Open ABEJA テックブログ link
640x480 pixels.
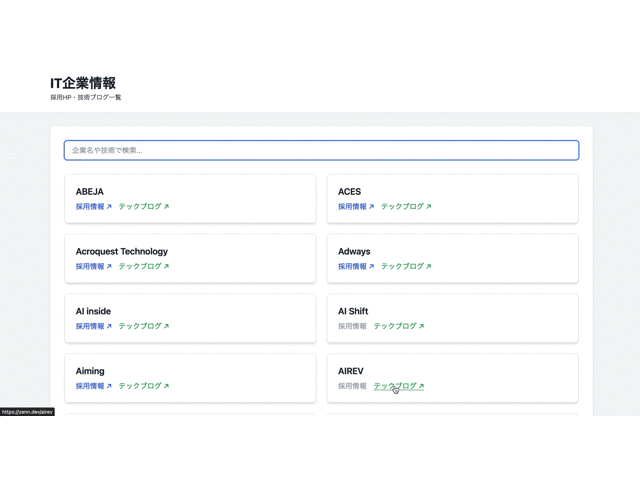(x=140, y=207)
